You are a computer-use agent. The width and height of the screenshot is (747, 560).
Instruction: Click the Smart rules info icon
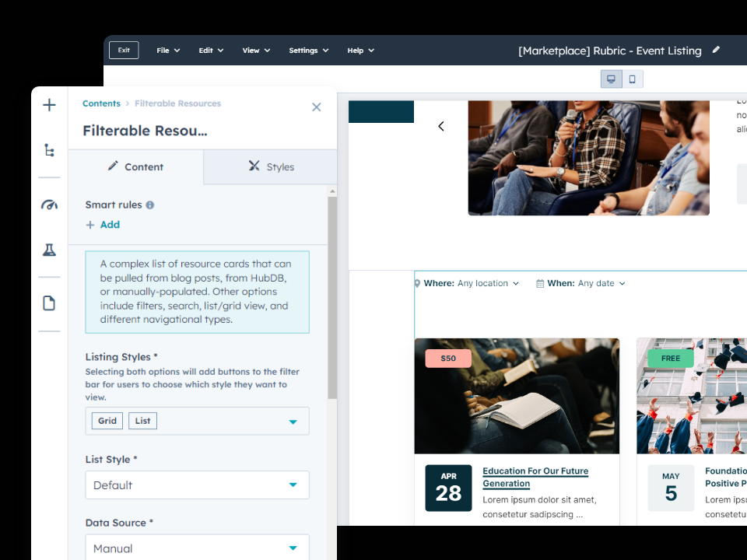pos(149,205)
